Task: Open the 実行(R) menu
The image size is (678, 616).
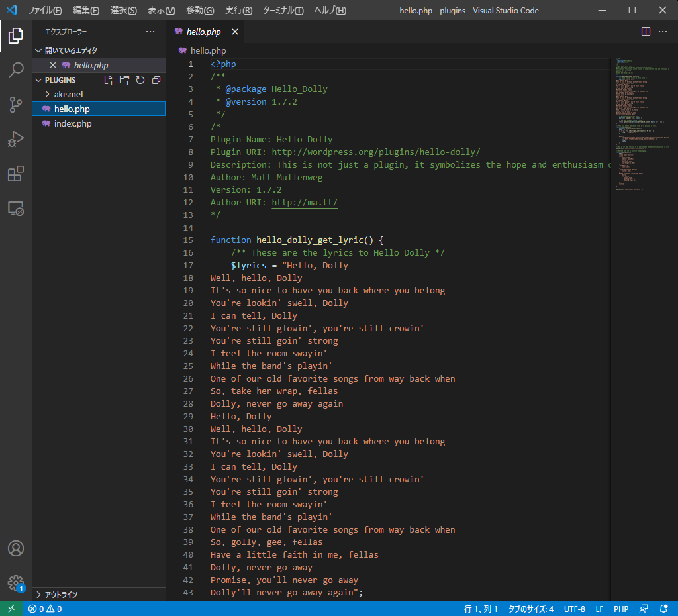Action: tap(238, 10)
